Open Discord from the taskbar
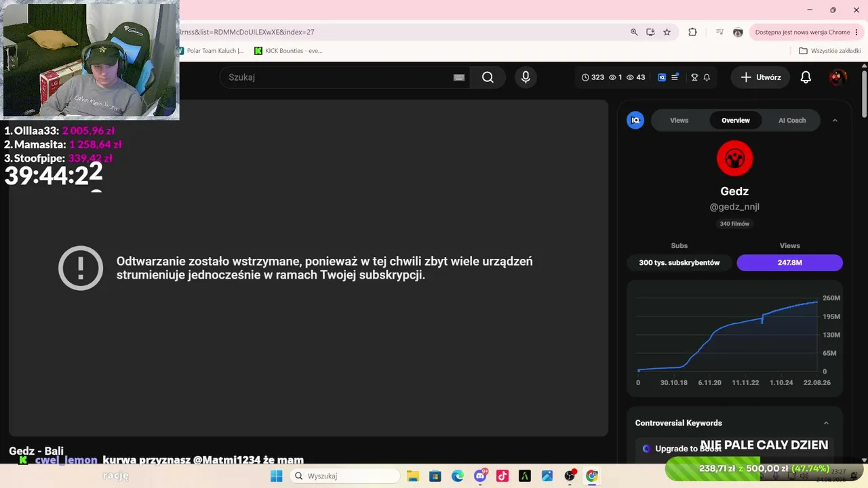 pos(480,476)
